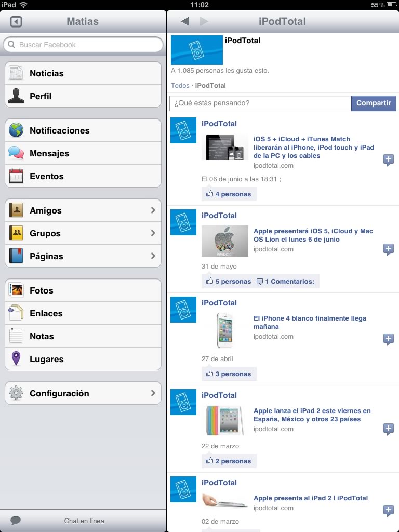Open Notificaciones globe icon

16,130
